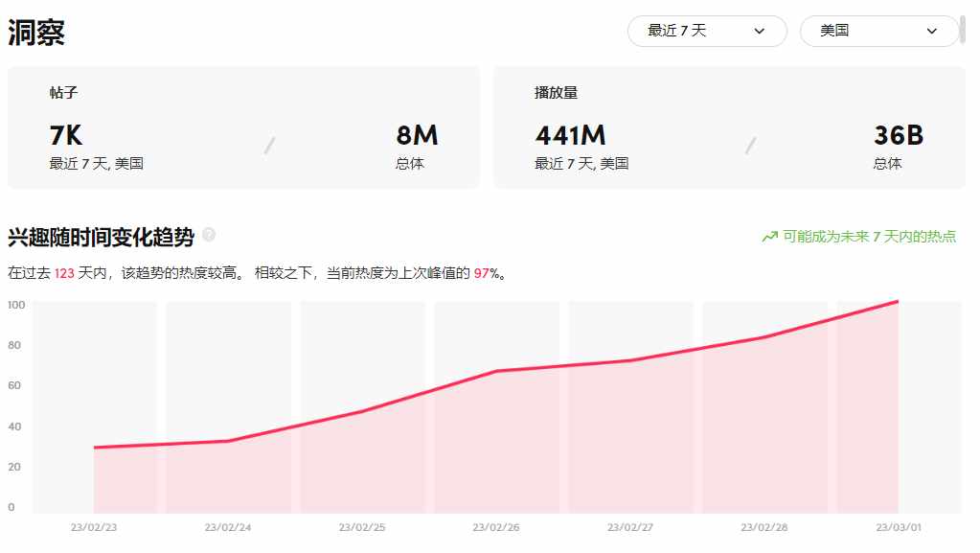980x553 pixels.
Task: Click the 23/02/28 date on chart axis
Action: point(764,527)
